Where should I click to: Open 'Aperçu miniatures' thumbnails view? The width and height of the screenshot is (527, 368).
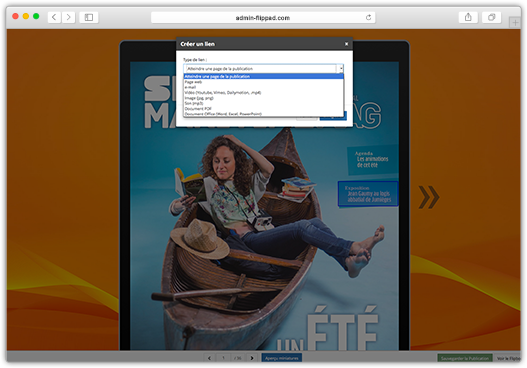click(x=282, y=358)
